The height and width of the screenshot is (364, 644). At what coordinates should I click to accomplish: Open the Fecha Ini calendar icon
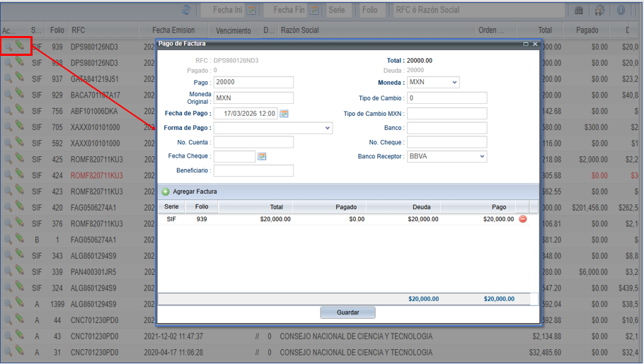click(253, 10)
